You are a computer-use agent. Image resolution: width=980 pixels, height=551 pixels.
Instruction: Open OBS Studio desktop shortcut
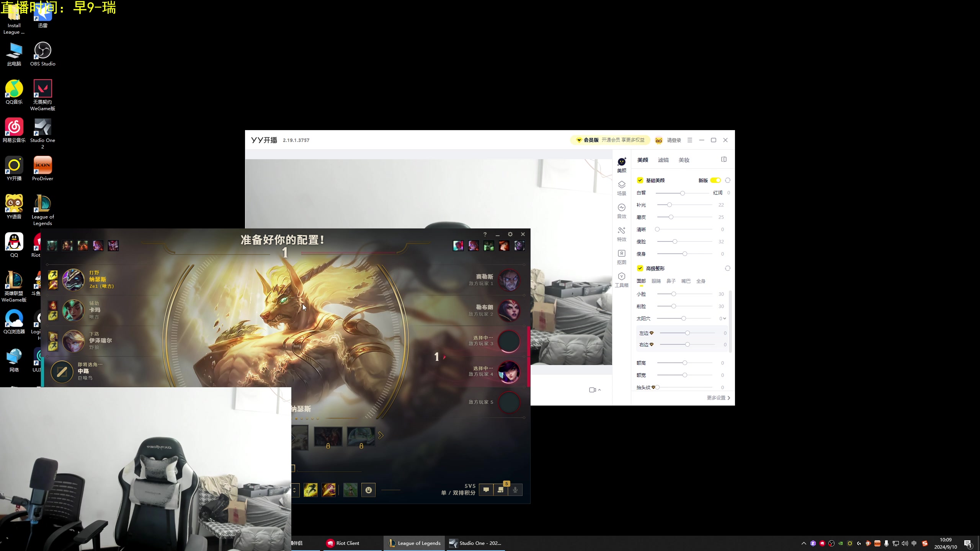click(43, 54)
